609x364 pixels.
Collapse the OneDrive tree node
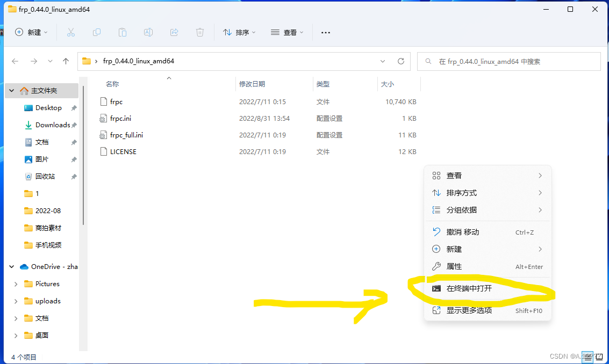12,267
